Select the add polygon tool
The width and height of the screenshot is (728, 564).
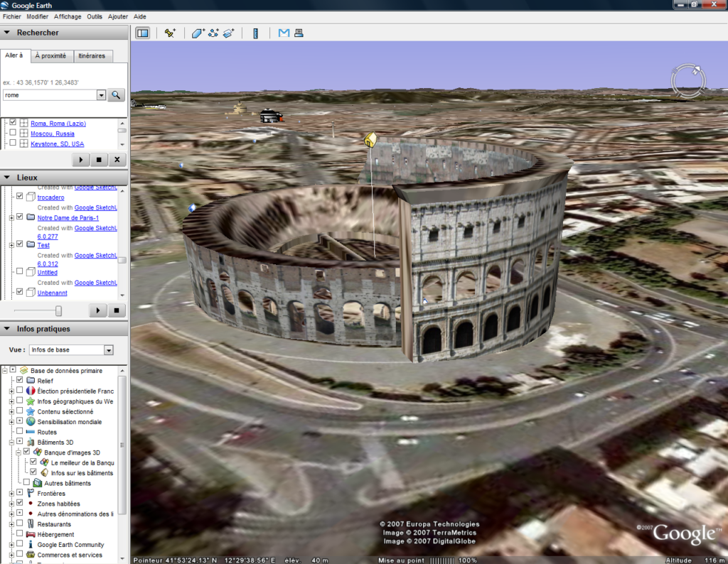[198, 33]
